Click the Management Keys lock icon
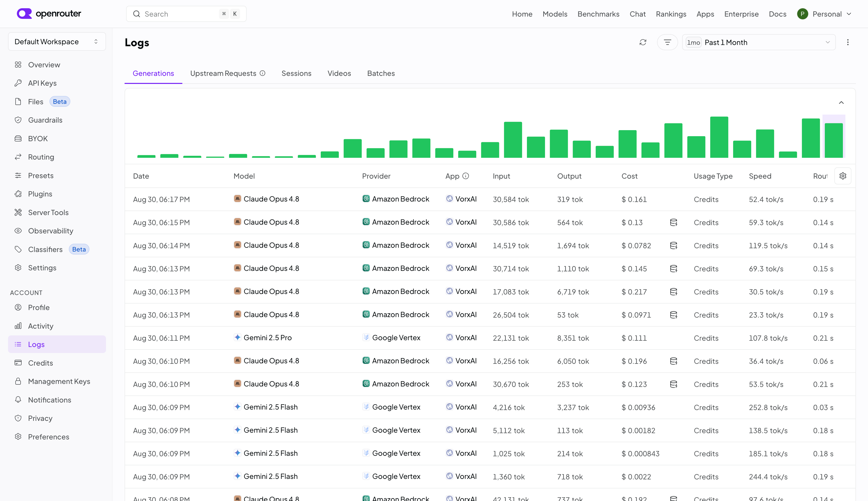The width and height of the screenshot is (868, 501). [x=18, y=381]
